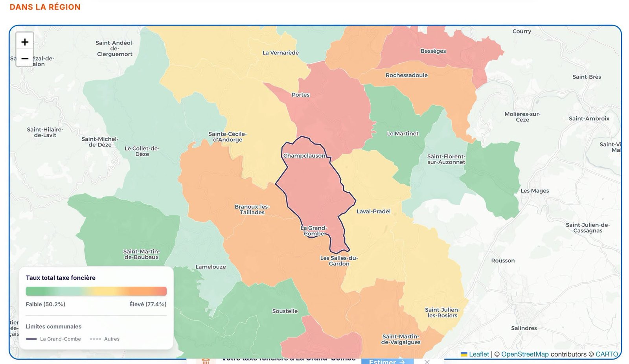Select the Le Martinet commune

[x=403, y=134]
